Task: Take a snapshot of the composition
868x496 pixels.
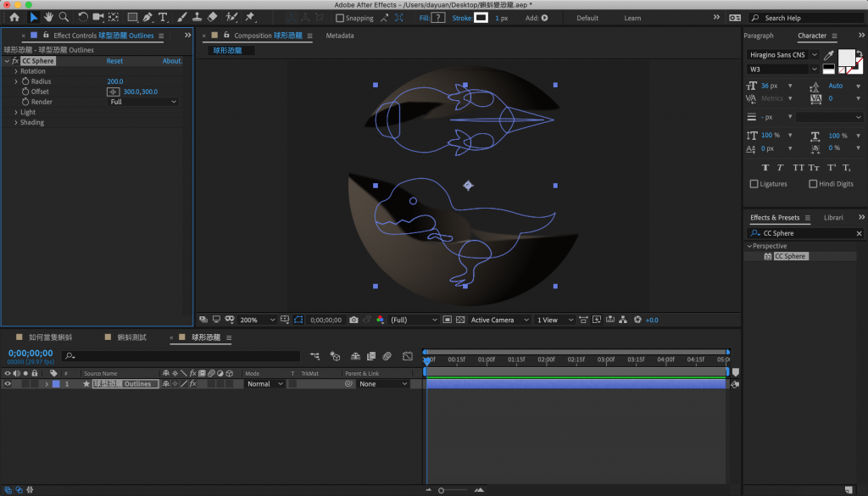Action: pyautogui.click(x=353, y=320)
